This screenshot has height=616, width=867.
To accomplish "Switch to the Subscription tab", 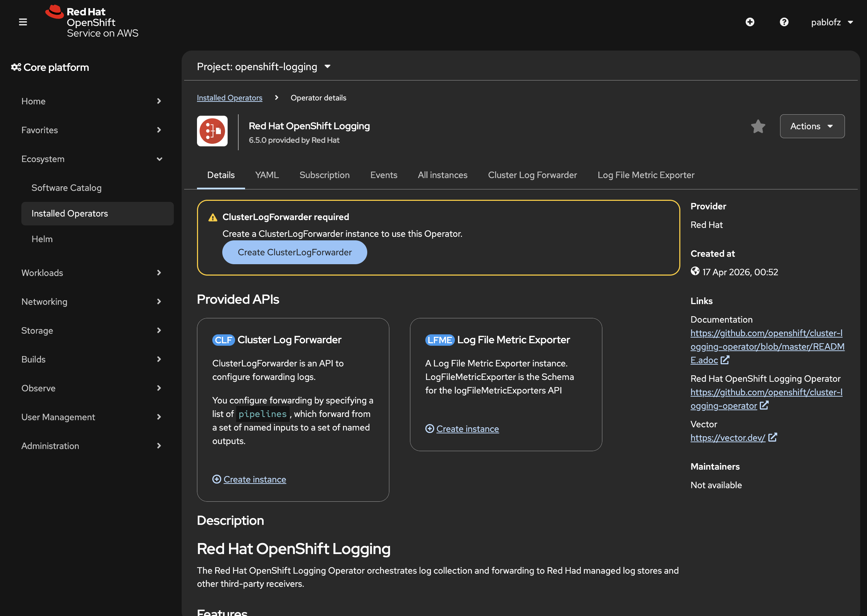I will (325, 175).
